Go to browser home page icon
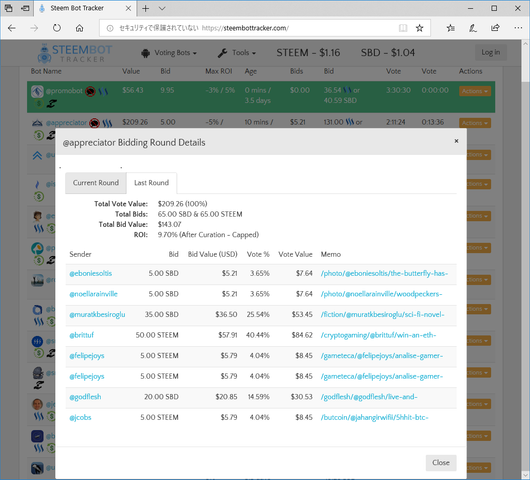 (x=79, y=28)
